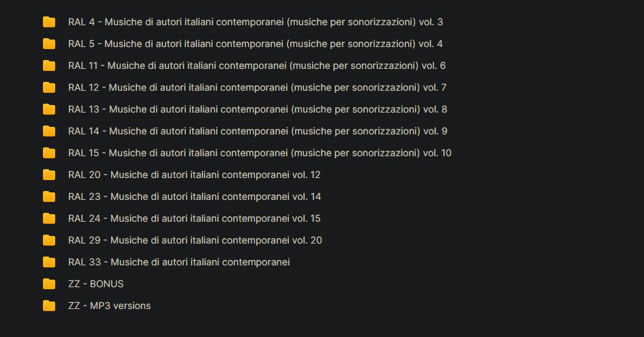
Task: Open the RAL 13 vol. 8 folder name
Action: pos(258,109)
